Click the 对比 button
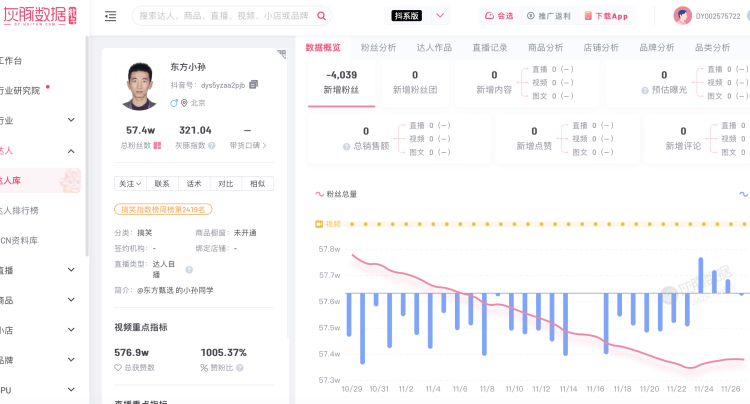750x404 pixels. (226, 184)
